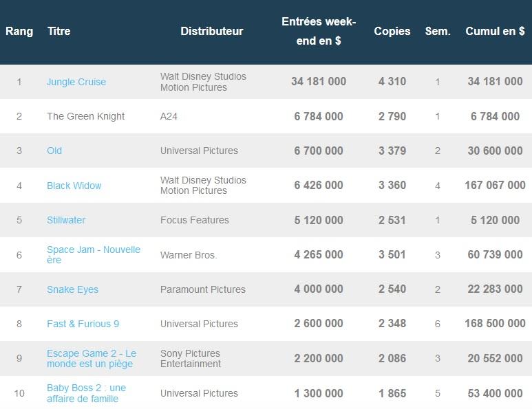This screenshot has height=409, width=532.
Task: Click the Sem. column header
Action: 438,31
